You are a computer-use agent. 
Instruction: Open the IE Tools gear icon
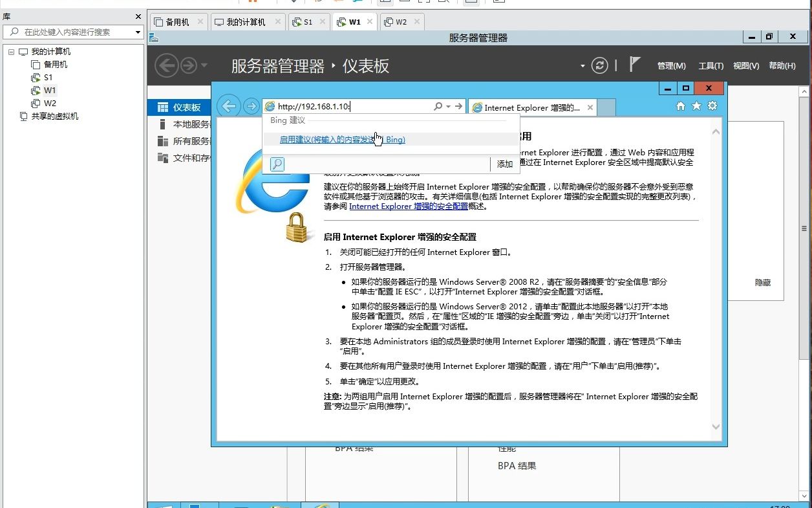pyautogui.click(x=712, y=106)
